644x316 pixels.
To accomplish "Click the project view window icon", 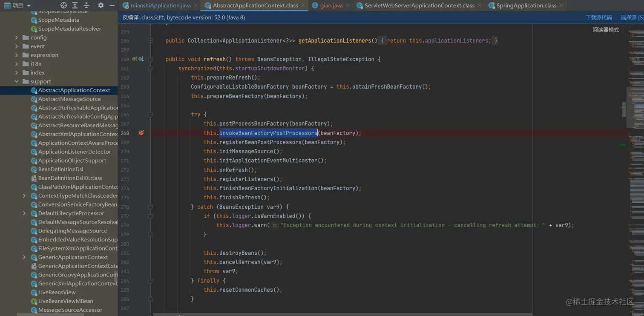I will click(x=7, y=5).
